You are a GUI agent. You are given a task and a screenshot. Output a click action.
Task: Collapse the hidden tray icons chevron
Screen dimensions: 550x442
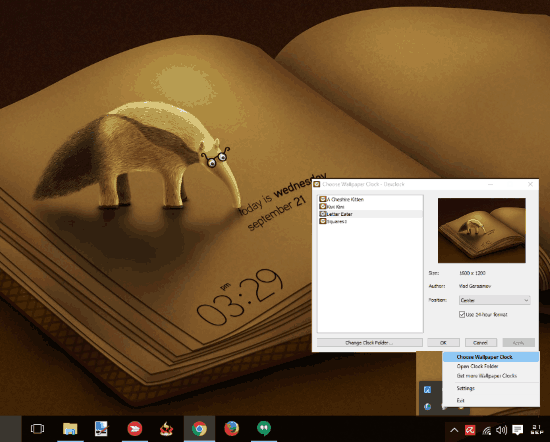(x=454, y=430)
